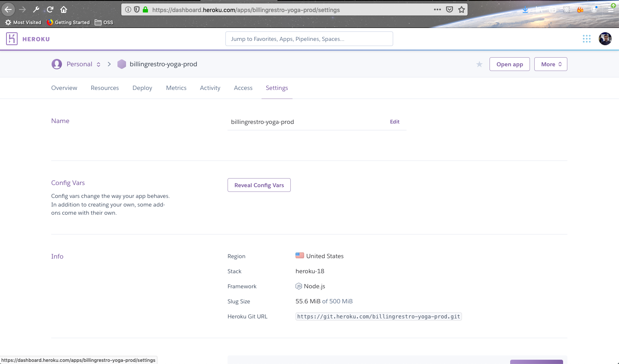Open the Metrics tab
This screenshot has height=364, width=619.
pos(176,88)
